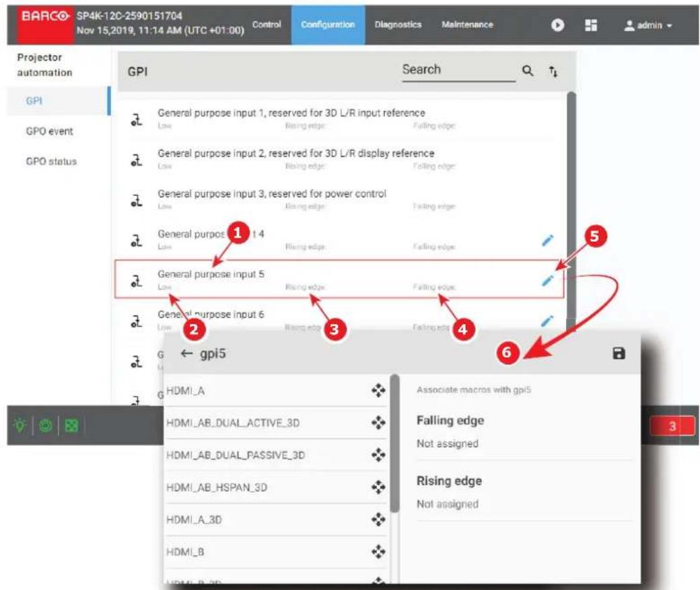
Task: Click the switch icon of General purpose input 2
Action: pyautogui.click(x=137, y=160)
